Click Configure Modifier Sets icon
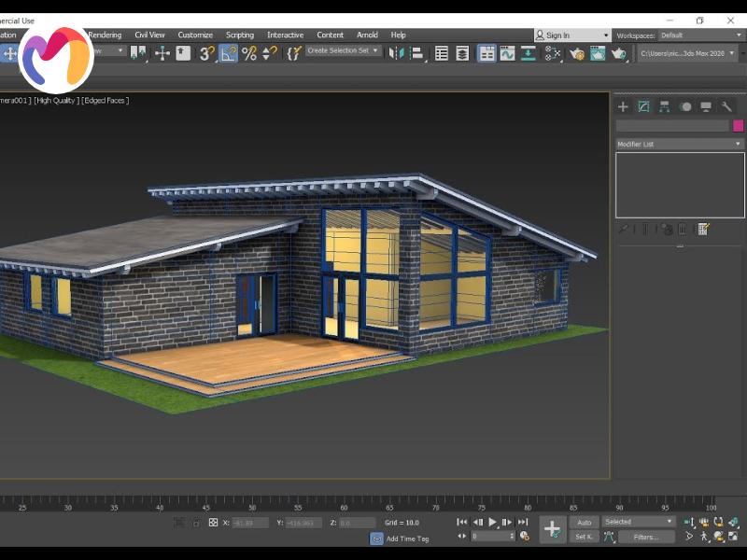Viewport: 747px width, 560px height. click(703, 229)
